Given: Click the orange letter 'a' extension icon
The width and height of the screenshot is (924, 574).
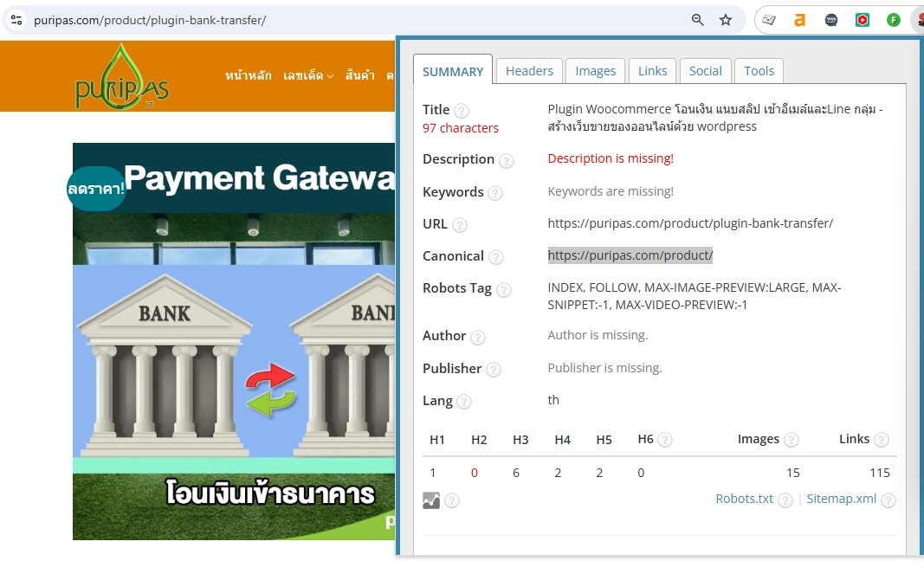Looking at the screenshot, I should coord(799,20).
